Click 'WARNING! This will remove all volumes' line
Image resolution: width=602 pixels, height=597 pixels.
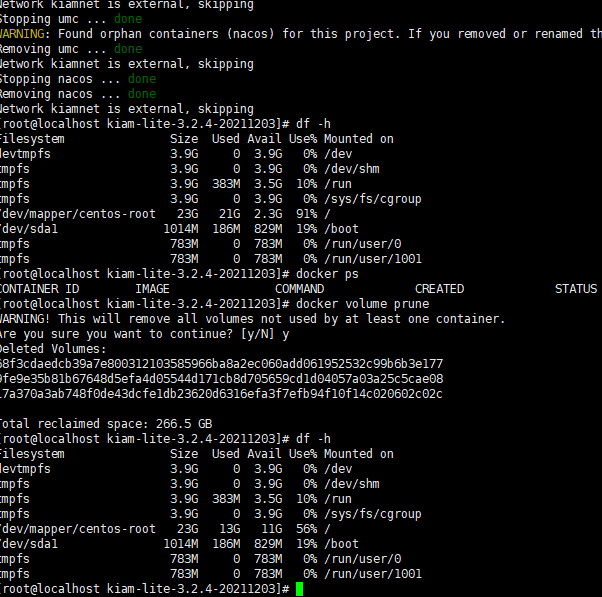[252, 319]
